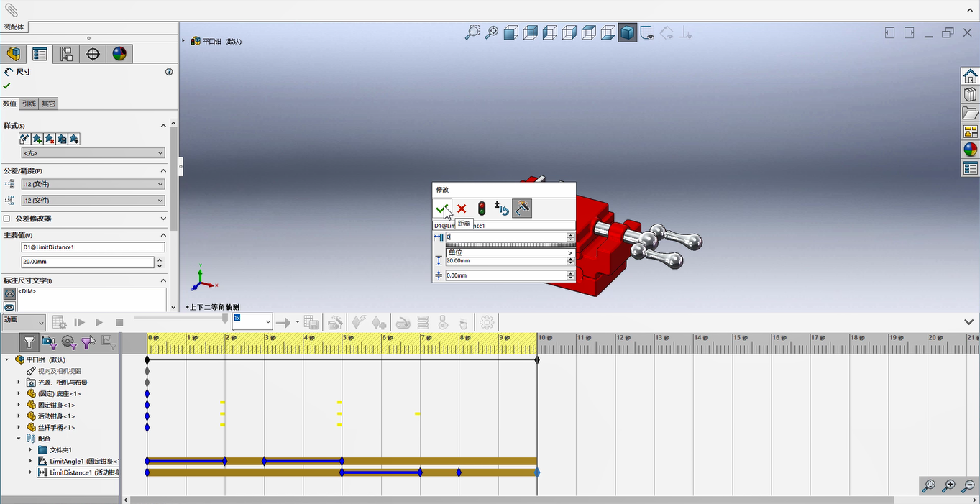Image resolution: width=980 pixels, height=504 pixels.
Task: Switch to the 引线 tab
Action: click(29, 104)
